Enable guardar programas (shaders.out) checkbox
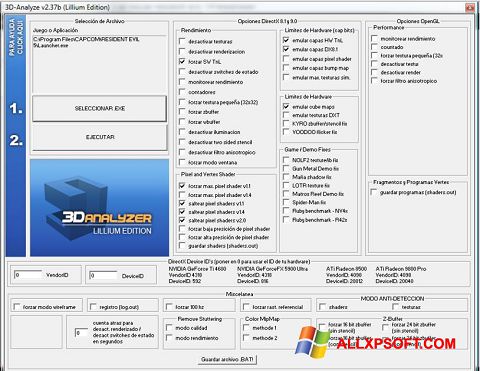Viewport: 480px width, 371px height. pos(374,192)
